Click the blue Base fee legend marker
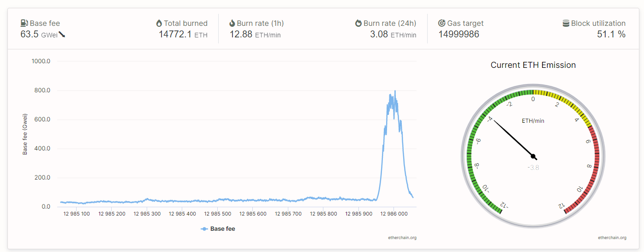The image size is (644, 252). coord(204,228)
